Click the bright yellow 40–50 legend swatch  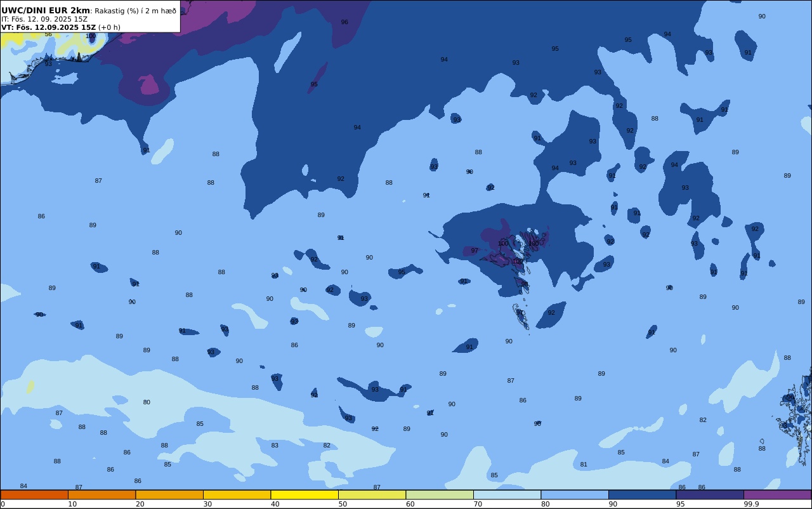click(x=304, y=494)
